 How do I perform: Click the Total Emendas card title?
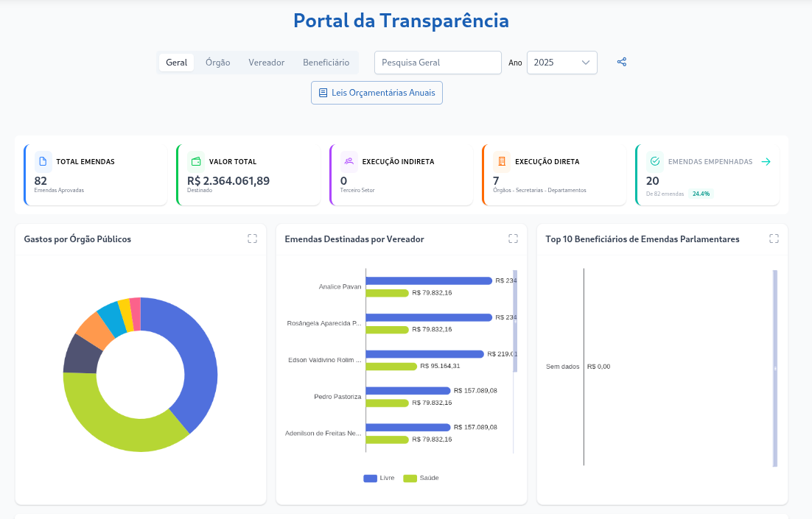[85, 162]
